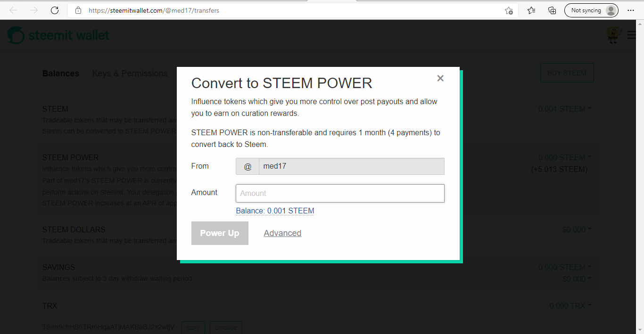Click the Power Up button
The height and width of the screenshot is (334, 644).
point(220,233)
